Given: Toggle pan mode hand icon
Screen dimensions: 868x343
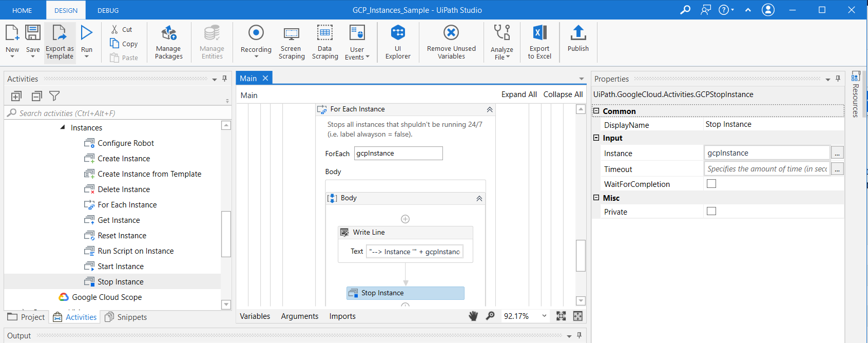Looking at the screenshot, I should tap(473, 316).
